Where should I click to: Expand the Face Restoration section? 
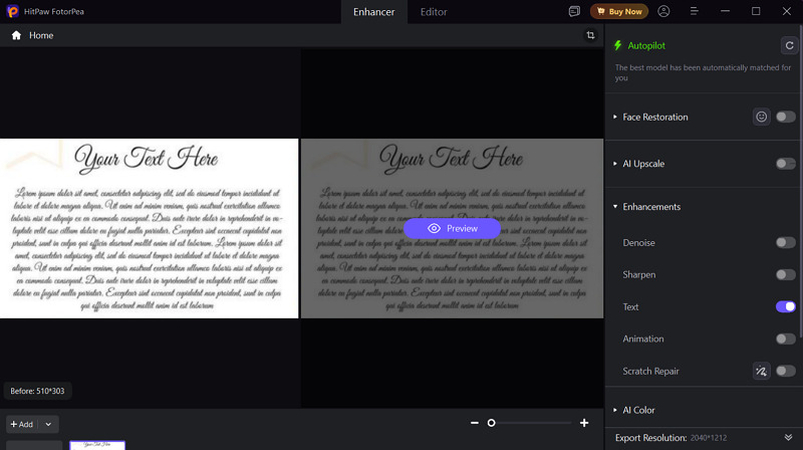[x=615, y=117]
